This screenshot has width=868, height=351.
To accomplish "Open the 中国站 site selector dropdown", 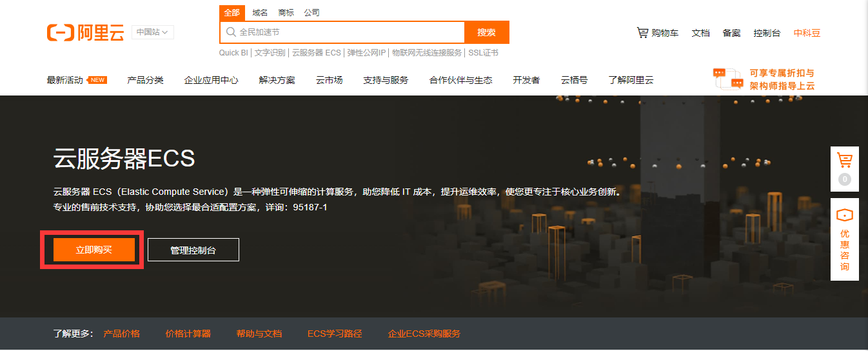I will click(153, 32).
